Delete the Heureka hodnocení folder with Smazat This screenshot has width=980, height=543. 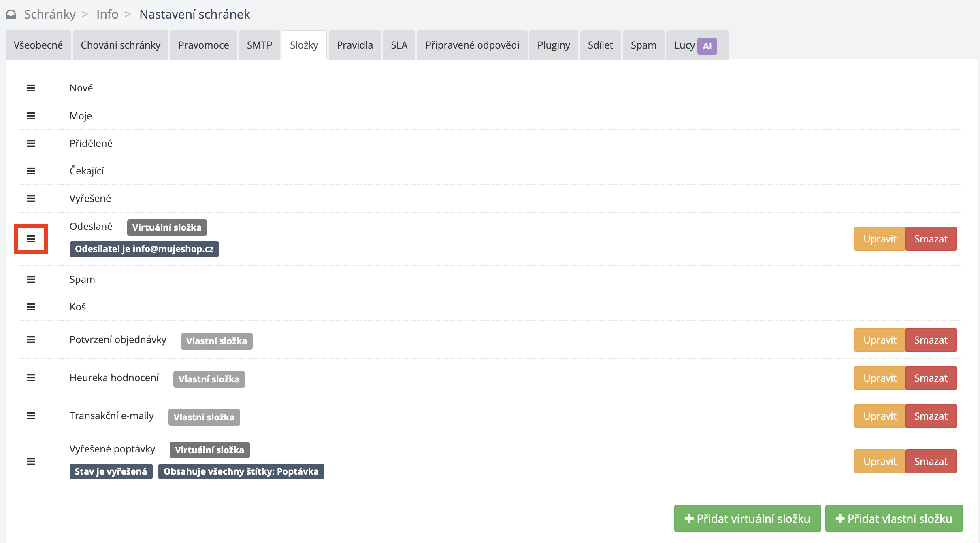pyautogui.click(x=931, y=378)
